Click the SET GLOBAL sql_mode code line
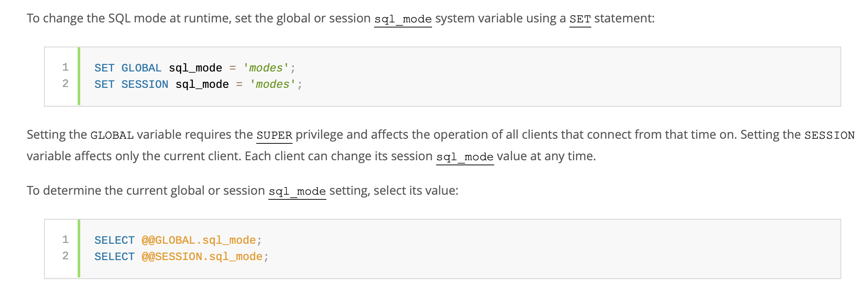The height and width of the screenshot is (286, 868). click(195, 68)
